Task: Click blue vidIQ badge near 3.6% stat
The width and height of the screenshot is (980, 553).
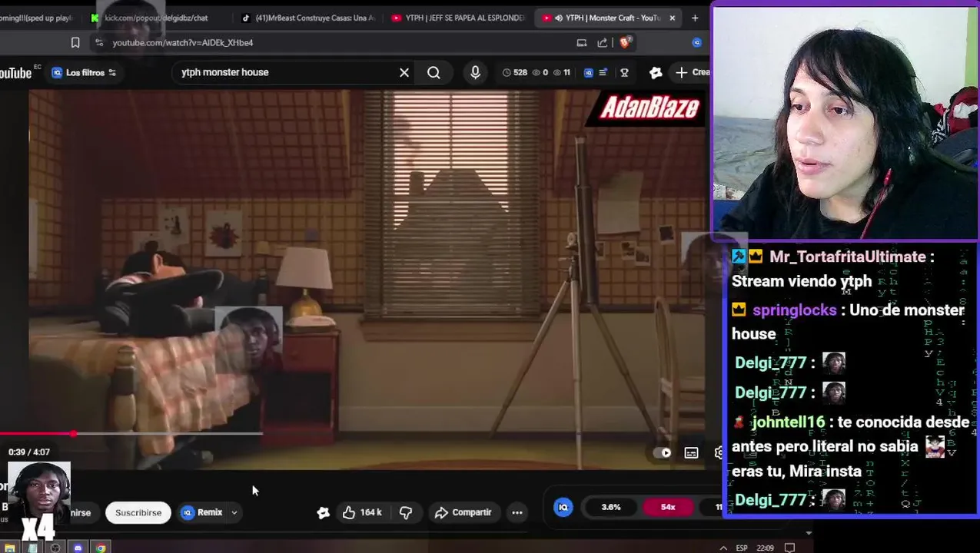Action: tap(563, 507)
